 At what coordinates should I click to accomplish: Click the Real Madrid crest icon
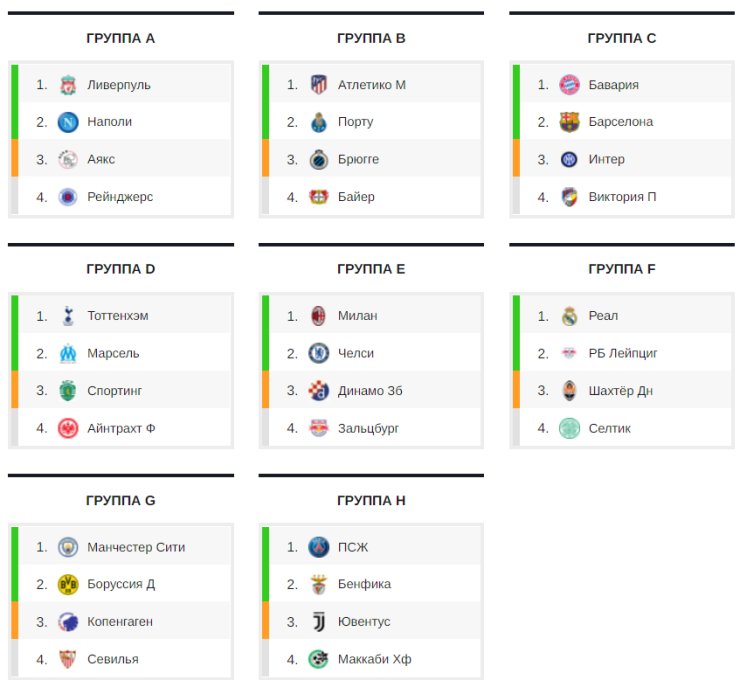pyautogui.click(x=569, y=316)
